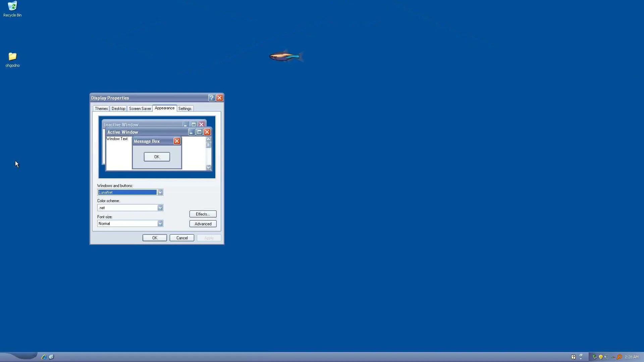Click Cancel in Display Properties
The height and width of the screenshot is (362, 644).
click(x=182, y=238)
